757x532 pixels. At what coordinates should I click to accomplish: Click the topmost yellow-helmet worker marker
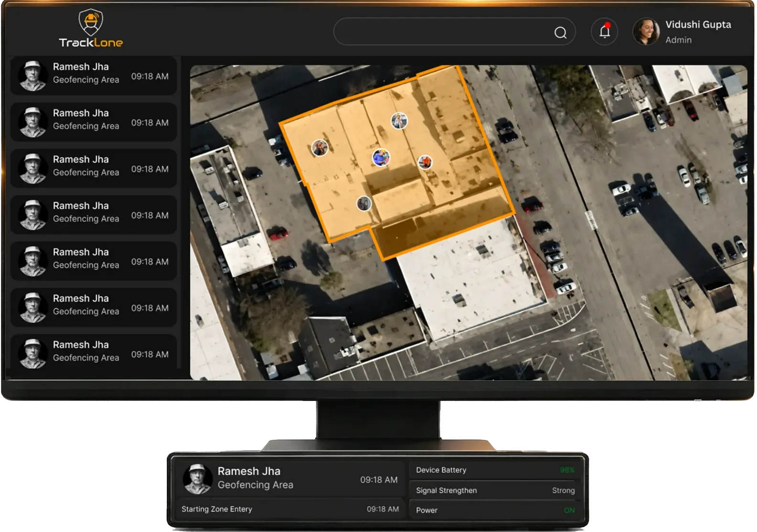(399, 120)
